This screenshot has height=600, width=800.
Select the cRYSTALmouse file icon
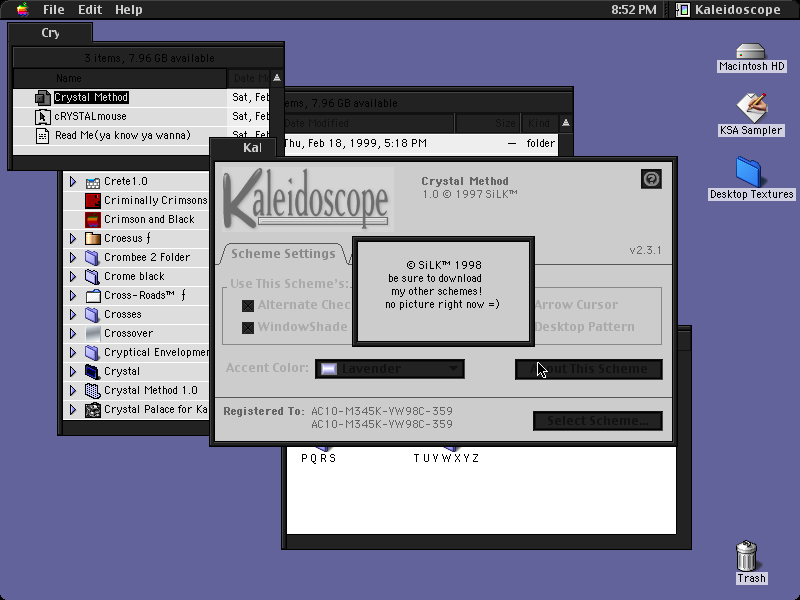pos(42,116)
